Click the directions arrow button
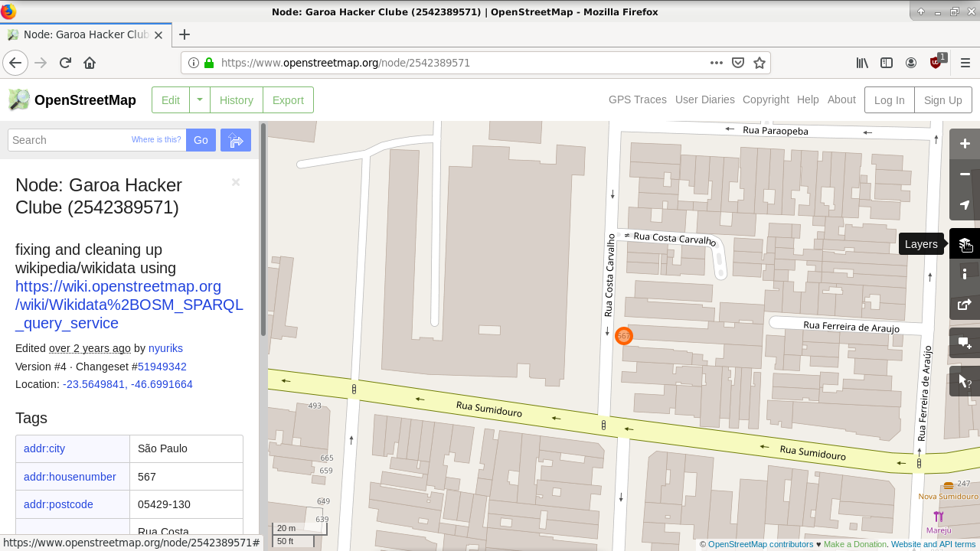 pos(236,140)
